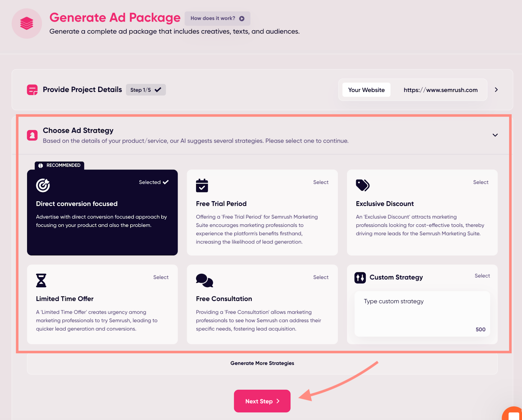The width and height of the screenshot is (522, 420).
Task: Click the price tags icon for Exclusive Discount
Action: click(x=362, y=185)
